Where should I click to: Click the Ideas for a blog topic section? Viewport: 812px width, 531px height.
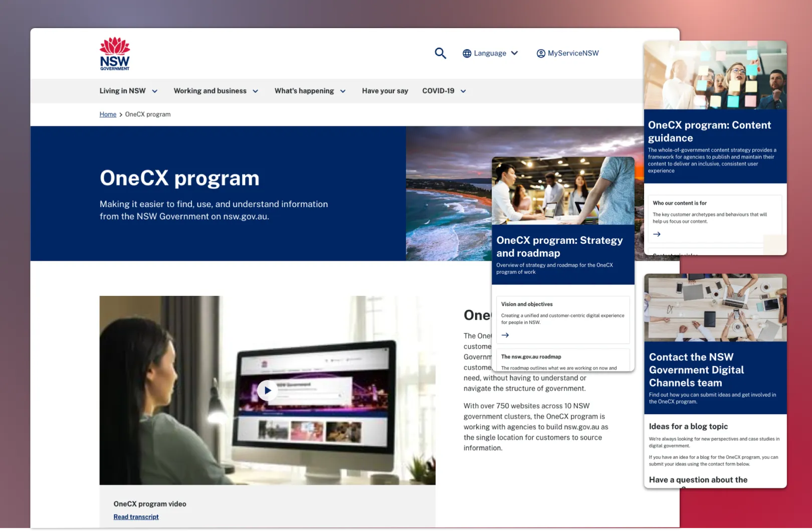[x=688, y=426]
